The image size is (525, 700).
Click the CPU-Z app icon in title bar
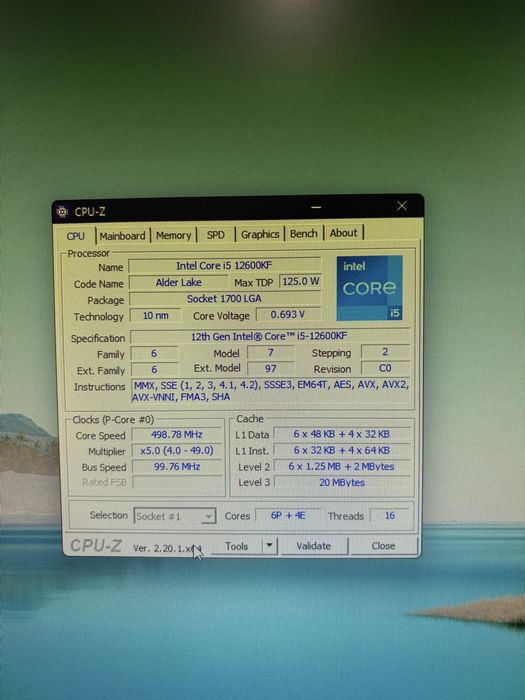62,212
